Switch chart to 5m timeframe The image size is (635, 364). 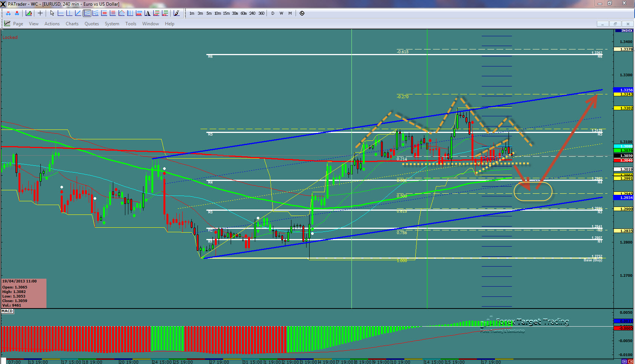pyautogui.click(x=209, y=13)
